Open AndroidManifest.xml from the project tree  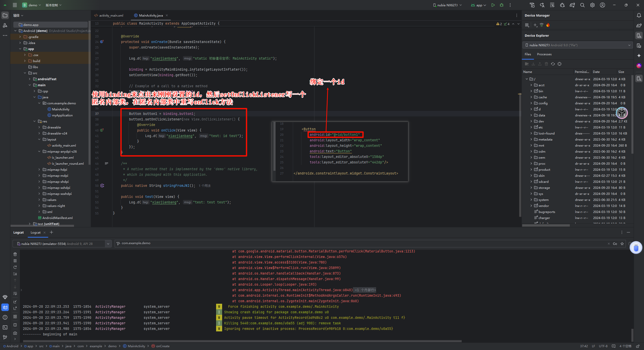point(57,218)
